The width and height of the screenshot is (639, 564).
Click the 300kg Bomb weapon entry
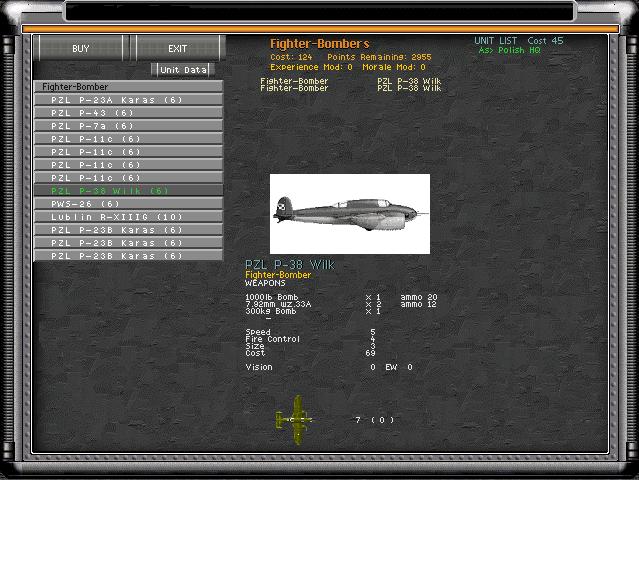270,312
